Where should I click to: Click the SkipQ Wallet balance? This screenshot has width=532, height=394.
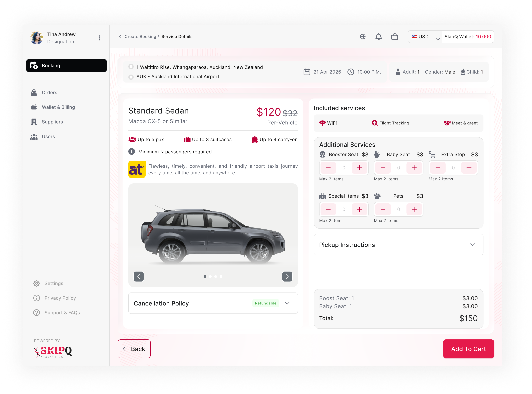[468, 36]
